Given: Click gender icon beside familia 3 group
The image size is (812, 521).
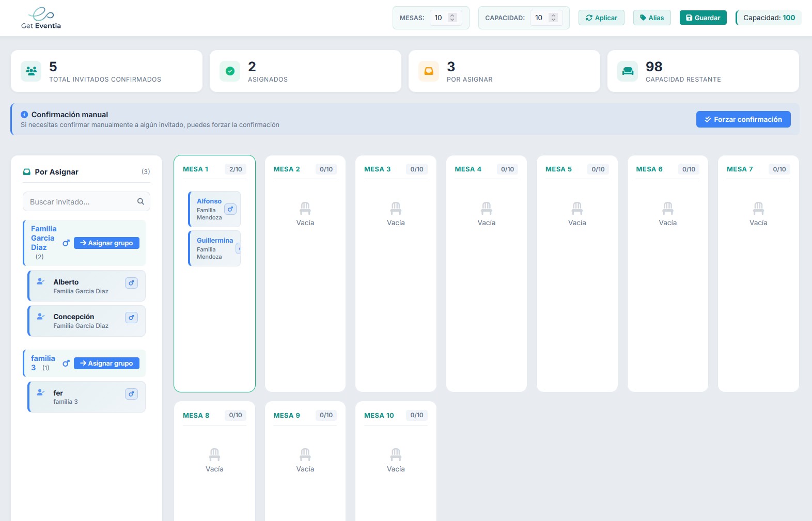Looking at the screenshot, I should pos(66,363).
